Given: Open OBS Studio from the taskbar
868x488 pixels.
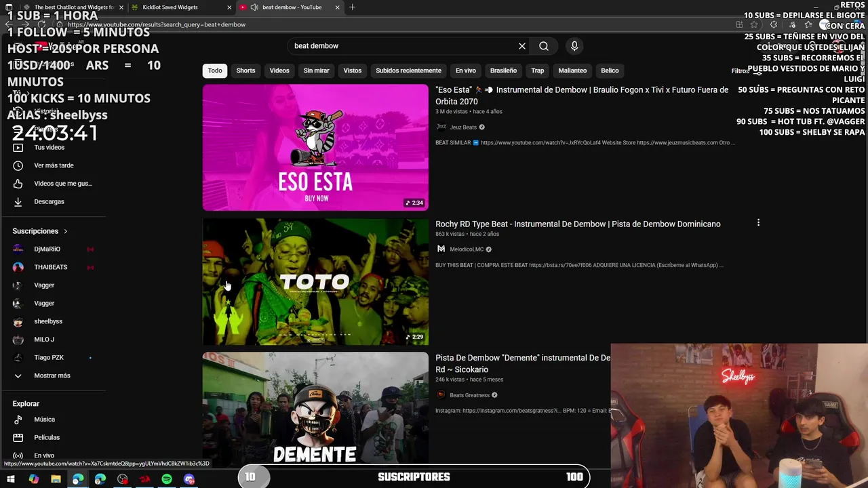Looking at the screenshot, I should coord(122,479).
